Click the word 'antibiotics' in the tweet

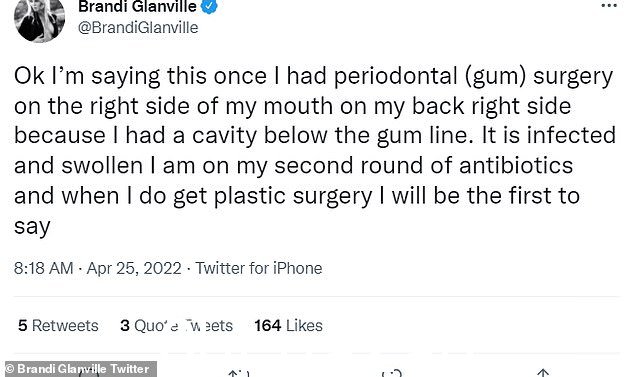[x=516, y=165]
